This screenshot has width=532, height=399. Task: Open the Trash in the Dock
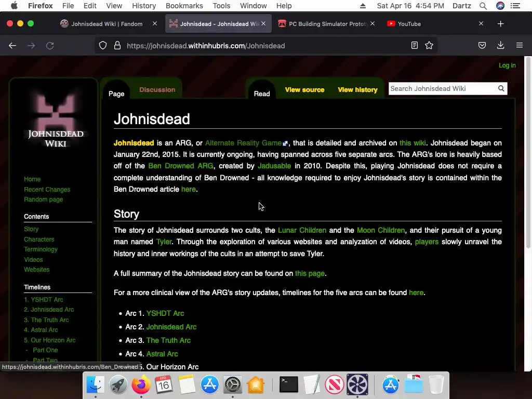pos(436,385)
